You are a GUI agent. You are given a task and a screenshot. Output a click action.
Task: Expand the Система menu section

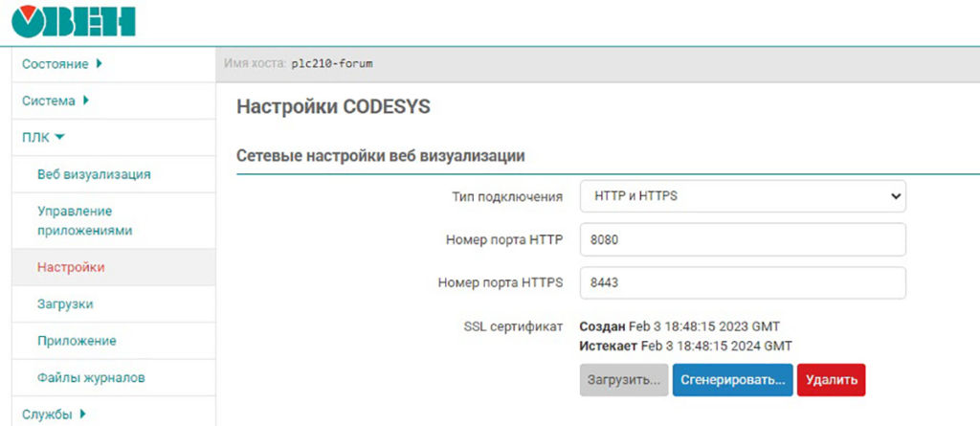click(55, 101)
